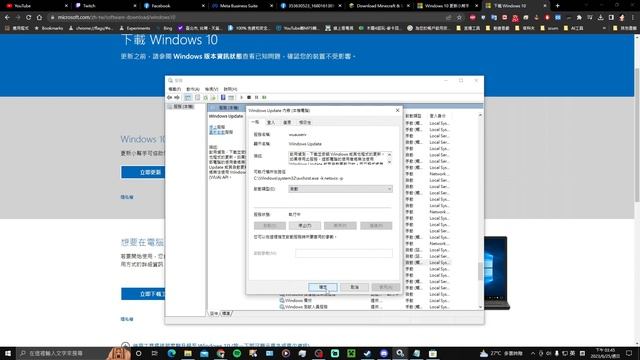
Task: Click the 立即更新 button on Microsoft page
Action: (143, 172)
